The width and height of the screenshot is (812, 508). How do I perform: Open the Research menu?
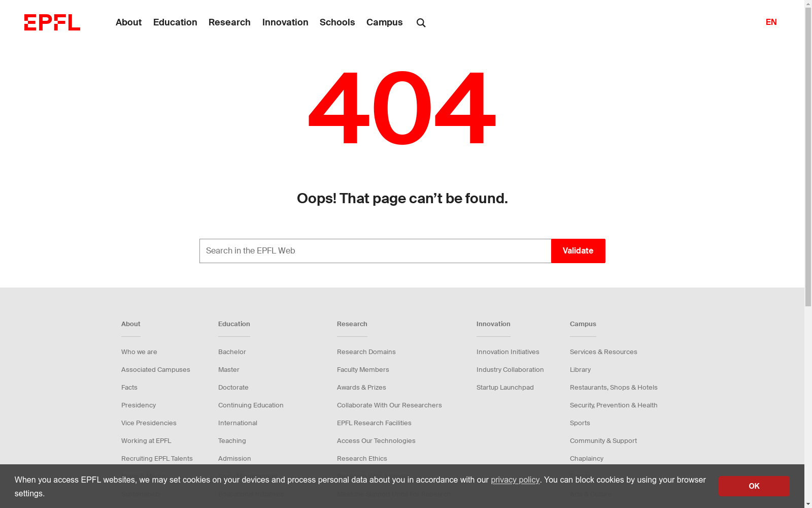[229, 22]
